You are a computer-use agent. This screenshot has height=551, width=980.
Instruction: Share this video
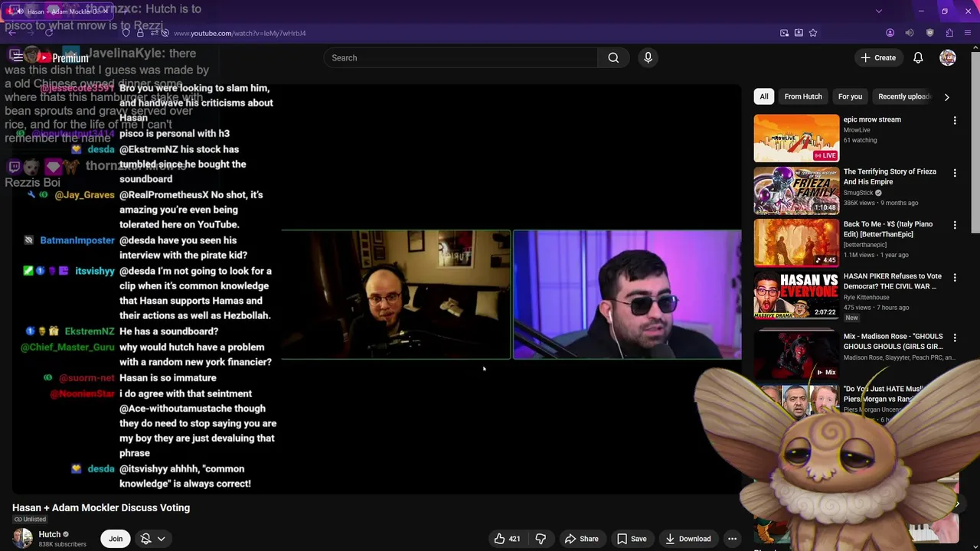tap(581, 539)
